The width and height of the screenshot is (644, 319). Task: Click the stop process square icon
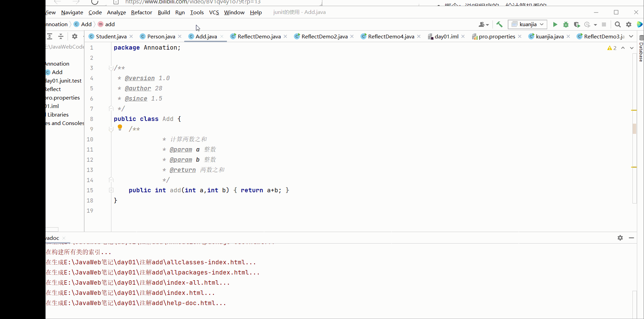tap(604, 24)
